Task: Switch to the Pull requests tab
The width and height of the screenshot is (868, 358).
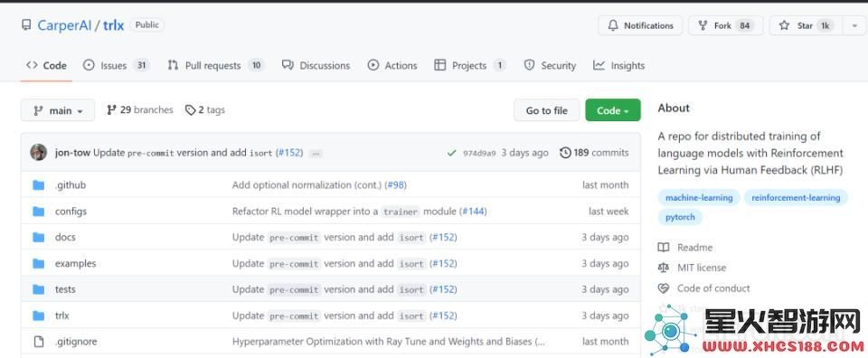Action: click(x=216, y=65)
